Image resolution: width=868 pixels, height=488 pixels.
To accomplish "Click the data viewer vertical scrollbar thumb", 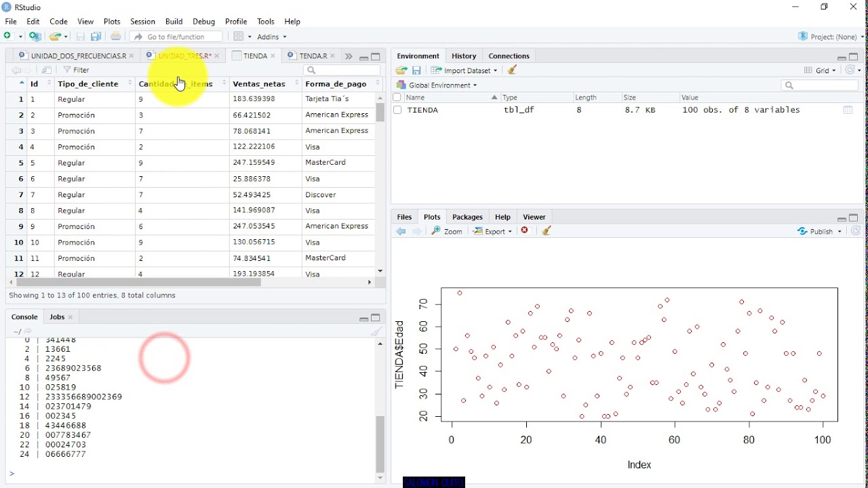I will click(x=380, y=111).
